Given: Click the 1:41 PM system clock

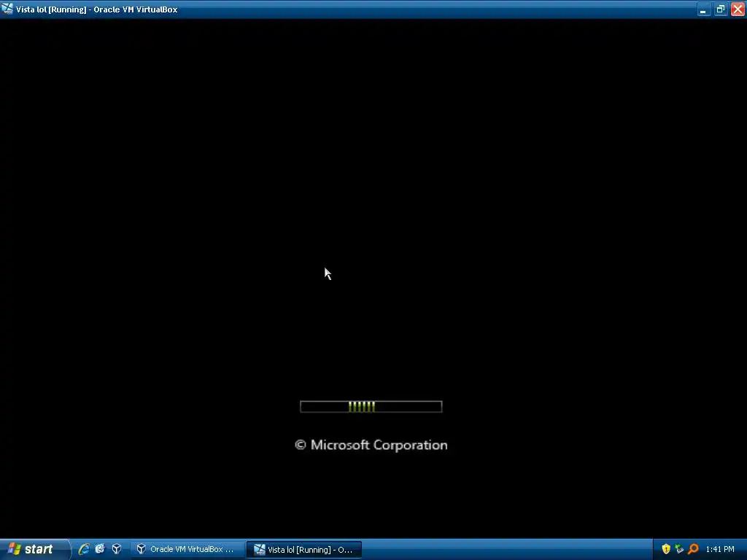Looking at the screenshot, I should 720,549.
